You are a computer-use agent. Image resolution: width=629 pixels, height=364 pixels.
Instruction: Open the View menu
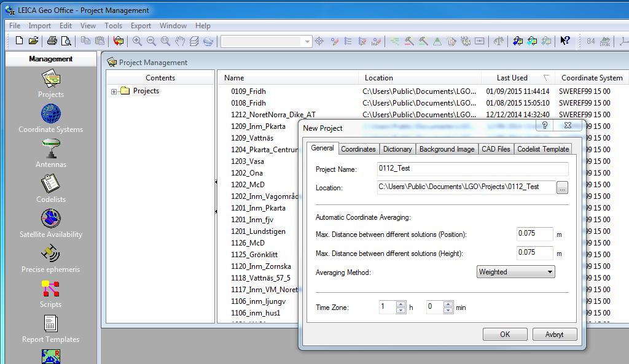coord(88,26)
